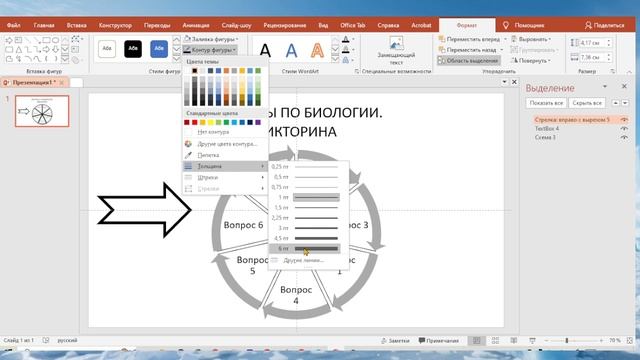
Task: Move selection up with arrow in Selection pane
Action: tap(616, 103)
